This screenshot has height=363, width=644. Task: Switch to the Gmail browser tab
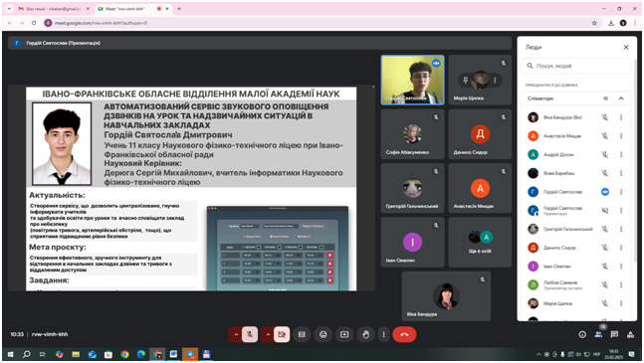point(54,9)
